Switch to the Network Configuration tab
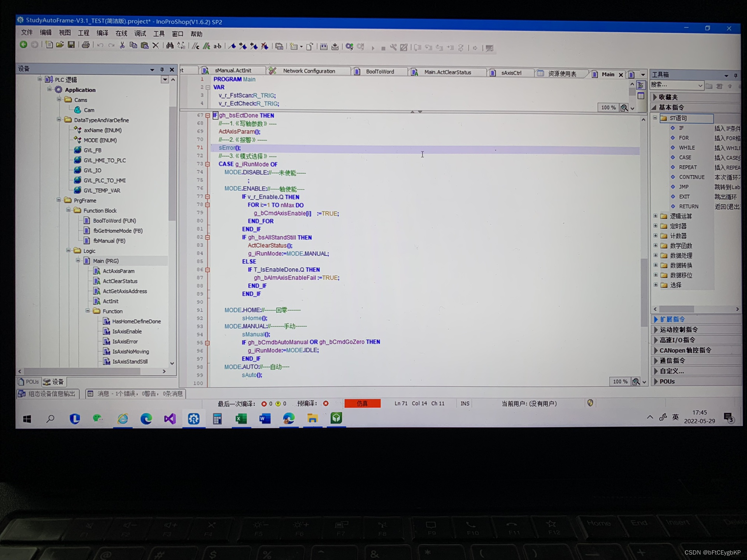Viewport: 747px width, 560px height. click(x=309, y=71)
